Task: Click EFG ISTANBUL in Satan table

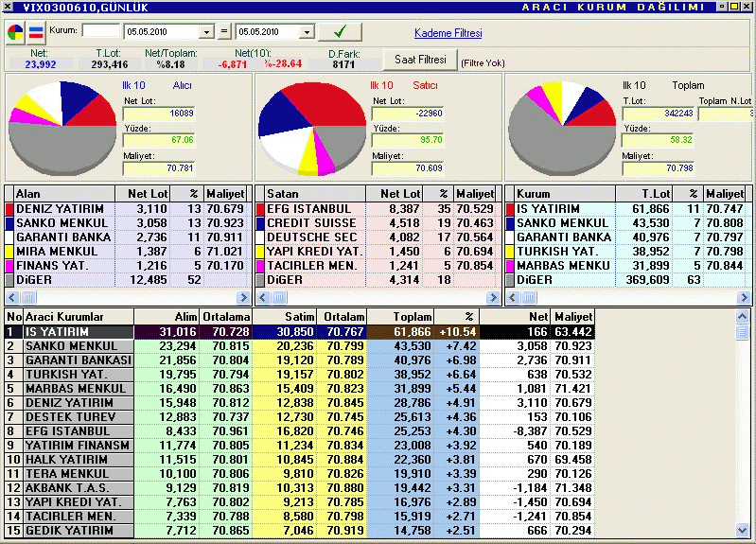Action: coord(309,209)
